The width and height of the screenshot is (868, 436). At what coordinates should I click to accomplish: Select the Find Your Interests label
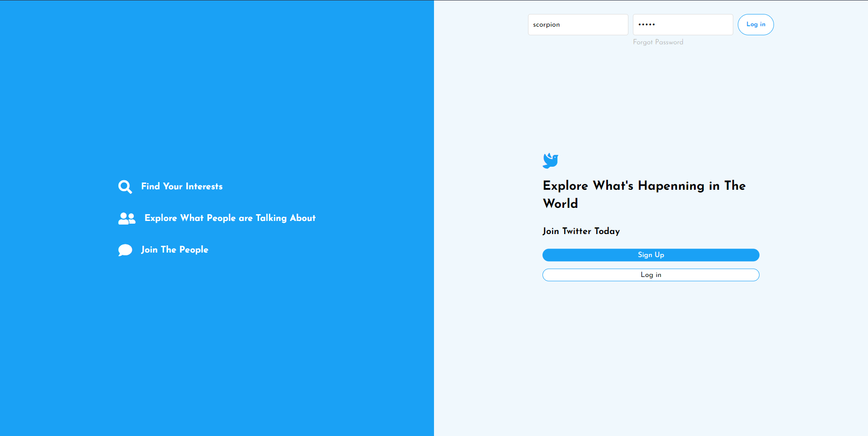pyautogui.click(x=182, y=186)
